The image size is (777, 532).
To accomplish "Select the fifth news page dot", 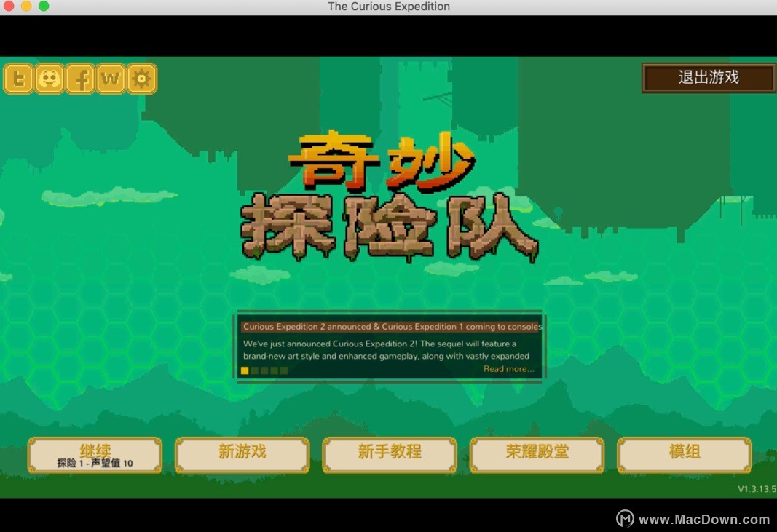I will point(284,370).
